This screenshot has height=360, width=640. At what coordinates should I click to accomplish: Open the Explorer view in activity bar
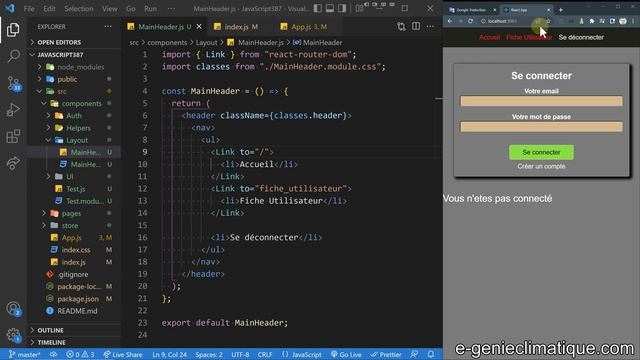pyautogui.click(x=13, y=30)
